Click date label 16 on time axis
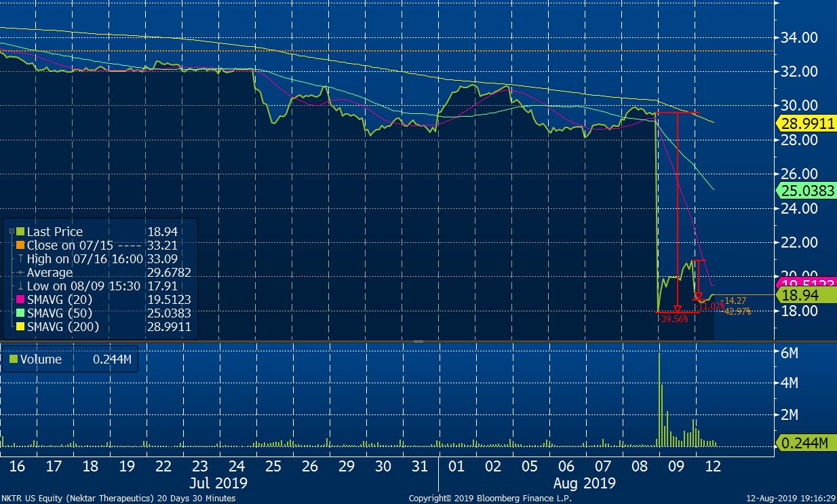Screen dimensions: 837x504 point(18,467)
